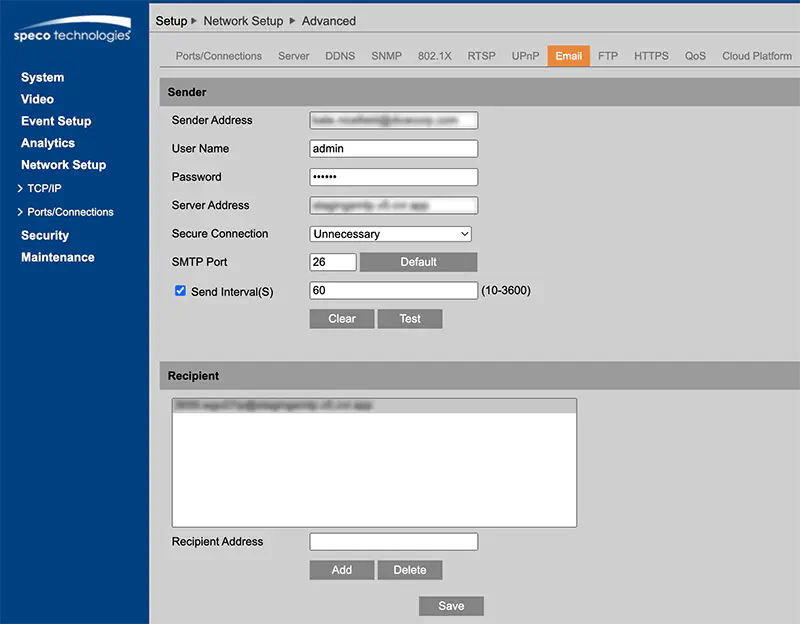Screen dimensions: 800x624
Task: Click Setup in the breadcrumb
Action: (x=171, y=21)
